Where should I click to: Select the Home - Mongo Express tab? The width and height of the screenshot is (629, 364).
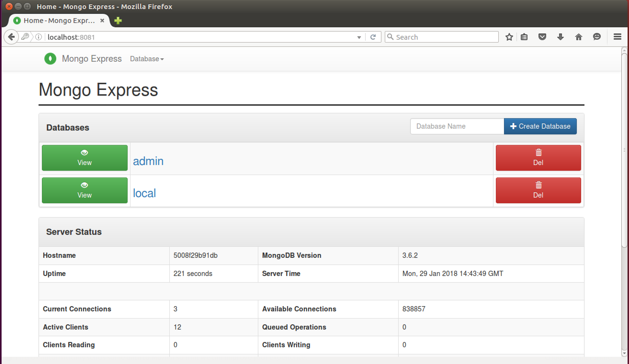[59, 20]
